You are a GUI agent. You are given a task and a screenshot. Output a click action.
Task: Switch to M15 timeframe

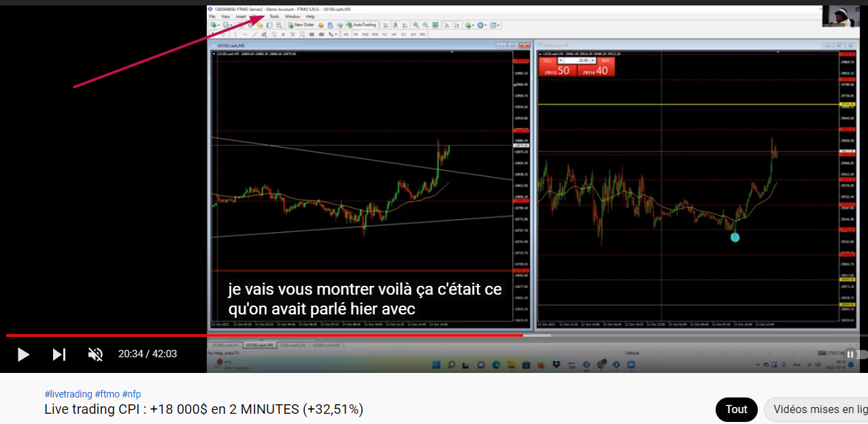point(365,34)
